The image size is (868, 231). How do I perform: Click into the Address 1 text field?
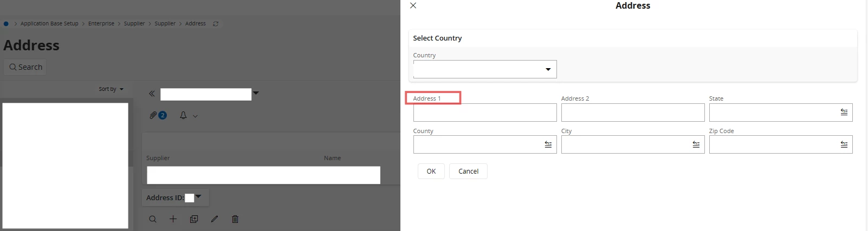(x=484, y=113)
